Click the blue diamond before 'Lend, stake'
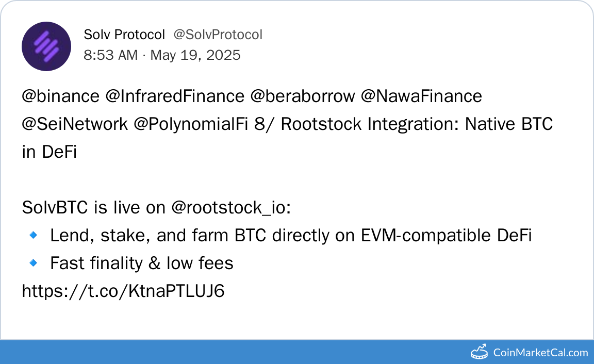The width and height of the screenshot is (594, 364). coord(33,236)
